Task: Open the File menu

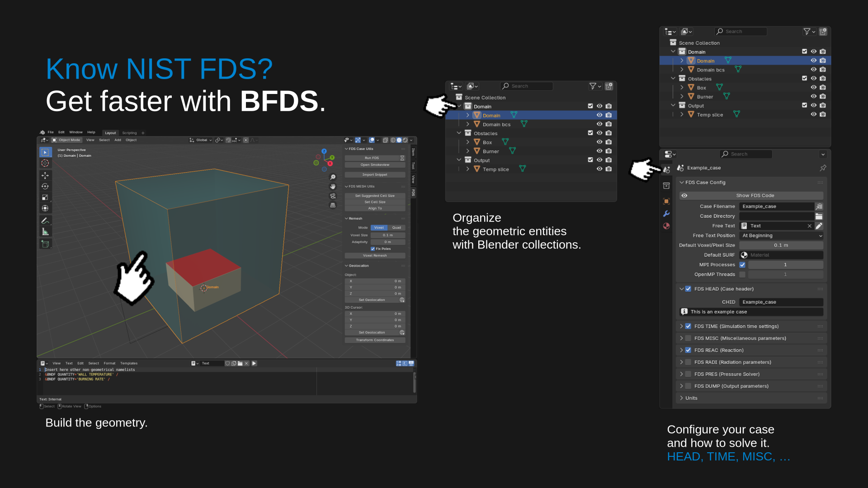Action: [51, 132]
